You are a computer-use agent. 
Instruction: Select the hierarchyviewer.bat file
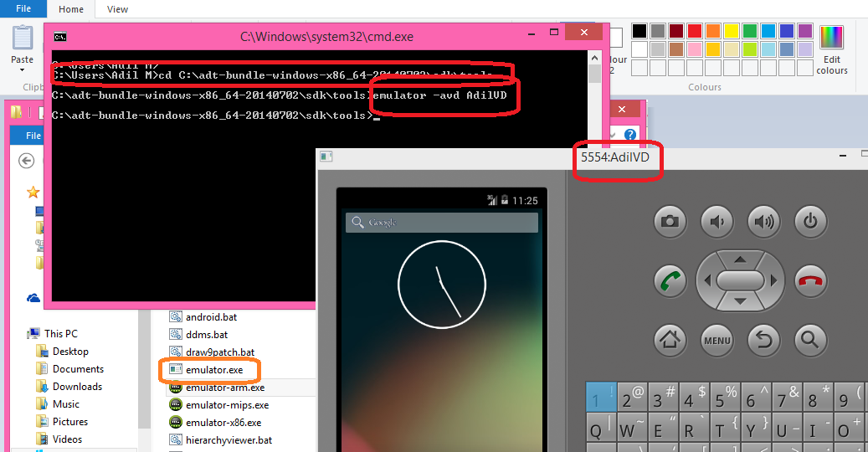pyautogui.click(x=229, y=440)
